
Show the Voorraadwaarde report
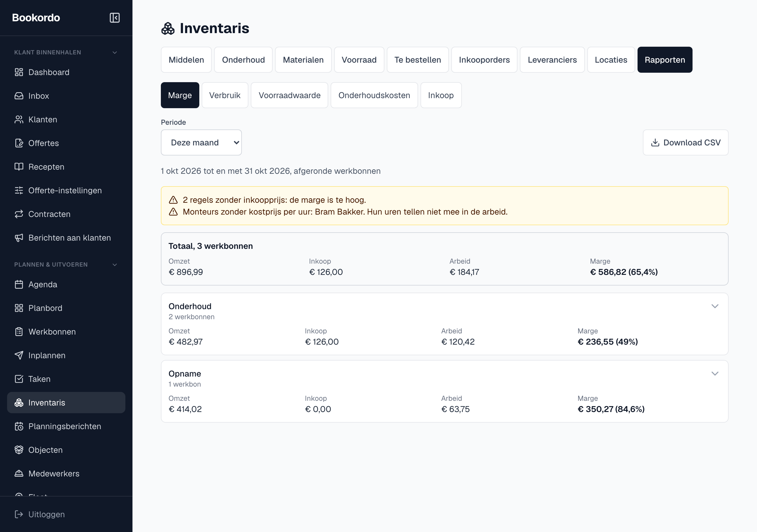click(x=289, y=95)
